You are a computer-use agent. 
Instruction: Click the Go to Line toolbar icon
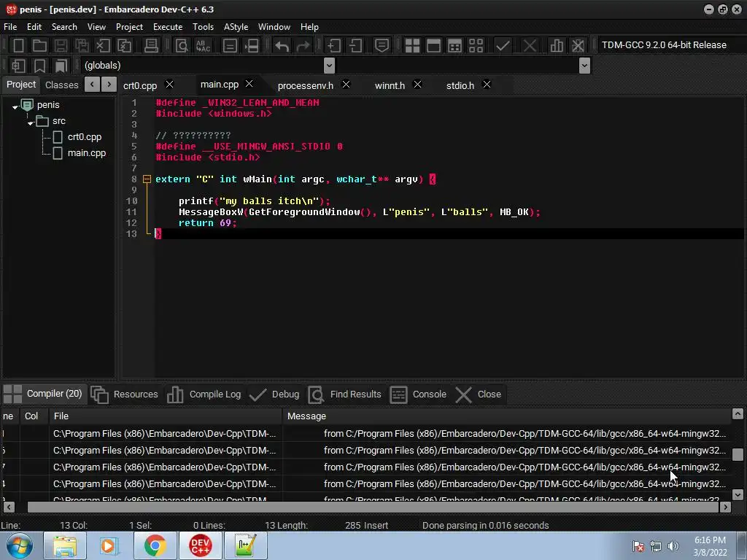(x=252, y=46)
